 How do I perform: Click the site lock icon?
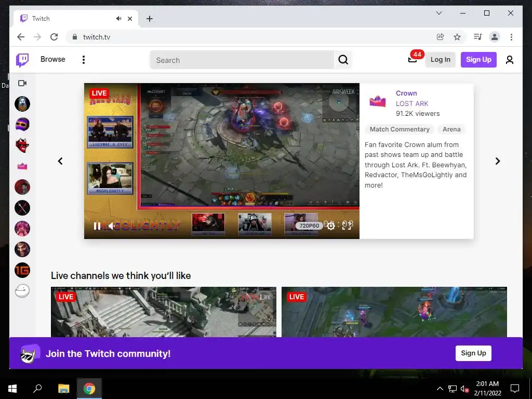click(75, 37)
